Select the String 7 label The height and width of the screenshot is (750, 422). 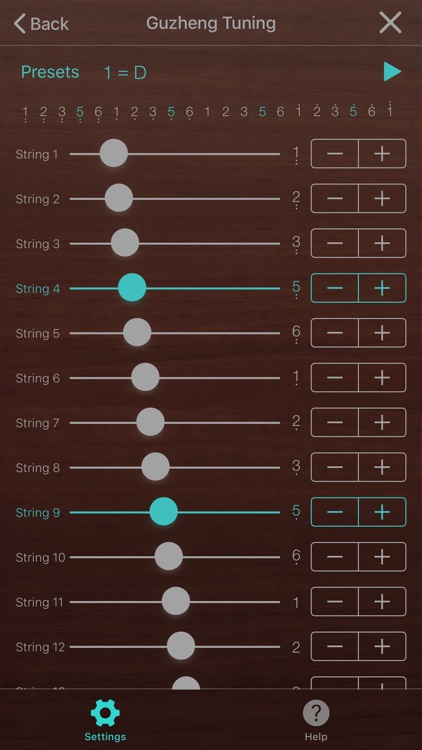pos(38,423)
